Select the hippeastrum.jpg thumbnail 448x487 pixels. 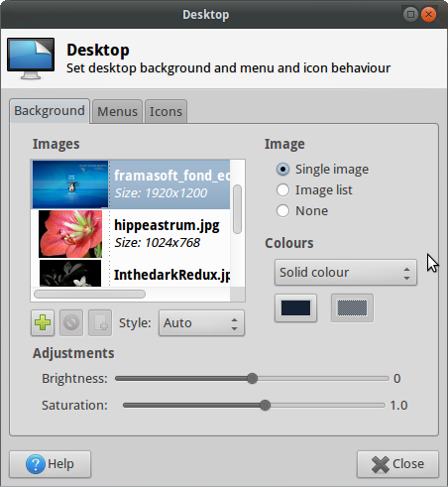[70, 234]
